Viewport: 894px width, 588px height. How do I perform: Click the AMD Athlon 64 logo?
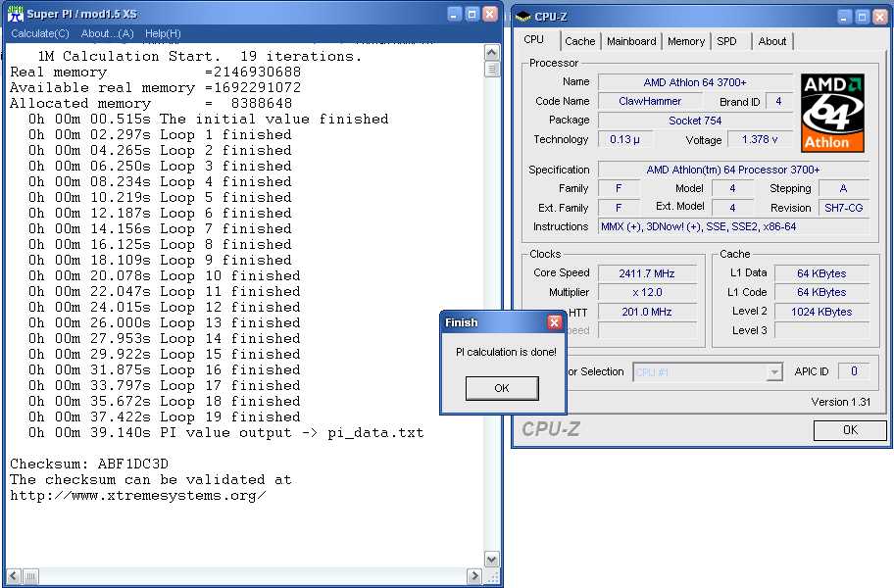[832, 113]
